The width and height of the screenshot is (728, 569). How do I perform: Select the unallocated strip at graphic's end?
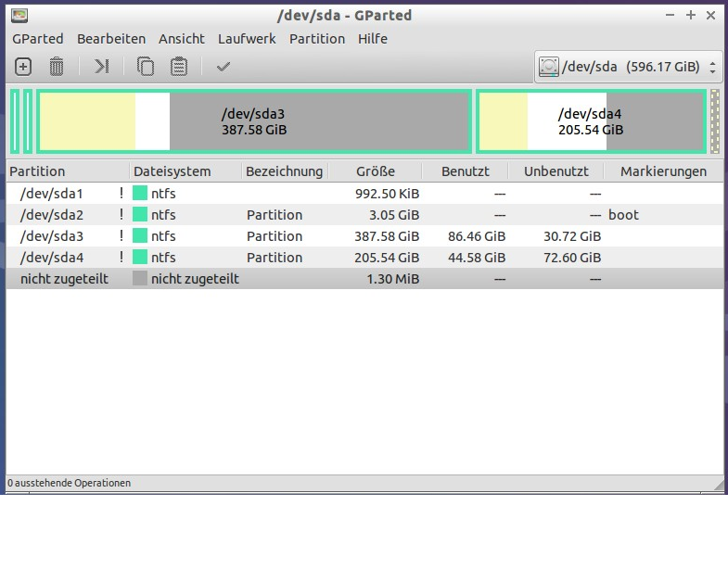[715, 121]
